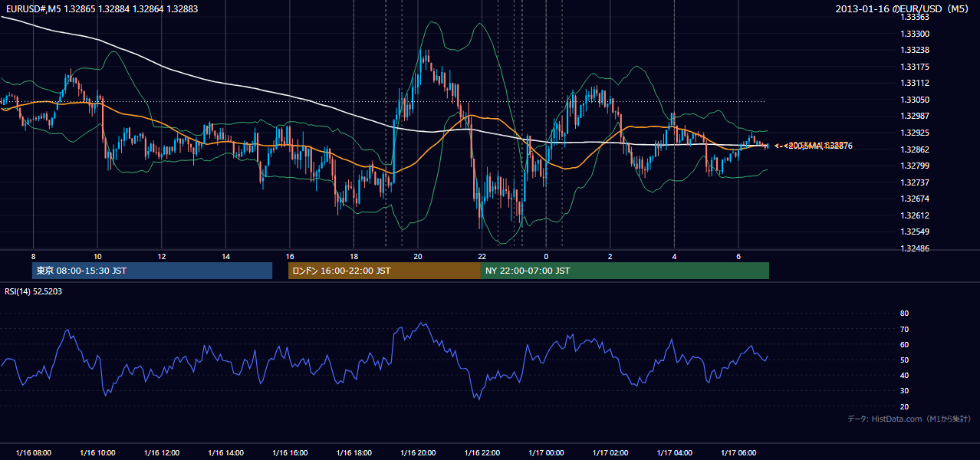
Task: Click hour tick 22 under price chart
Action: (x=482, y=256)
